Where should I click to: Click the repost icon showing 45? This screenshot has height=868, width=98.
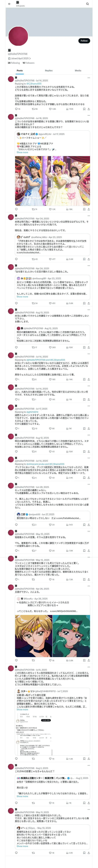click(x=33, y=259)
